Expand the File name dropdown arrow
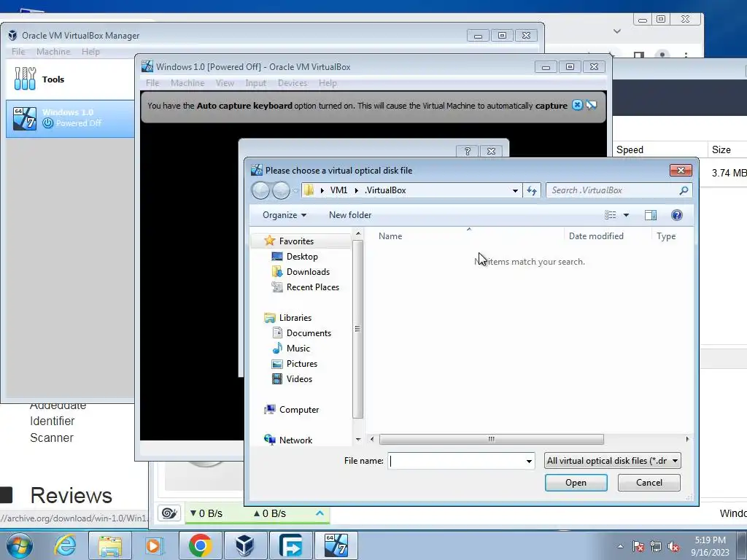This screenshot has height=560, width=747. (529, 461)
